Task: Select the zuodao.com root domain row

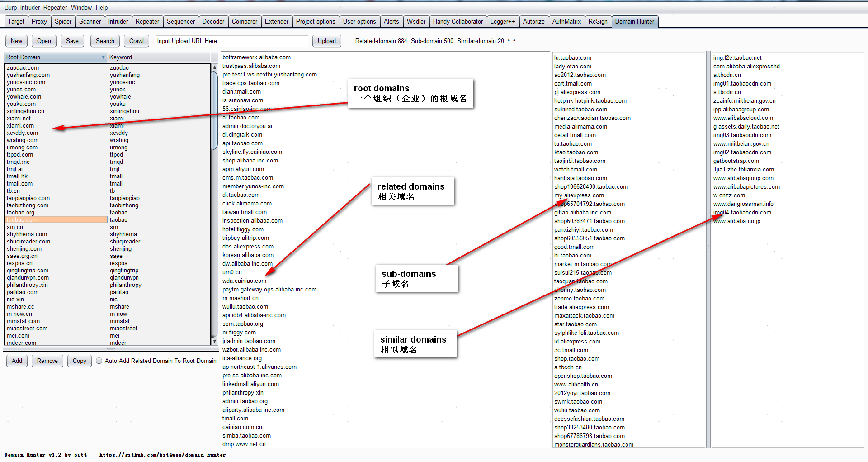Action: [56, 68]
